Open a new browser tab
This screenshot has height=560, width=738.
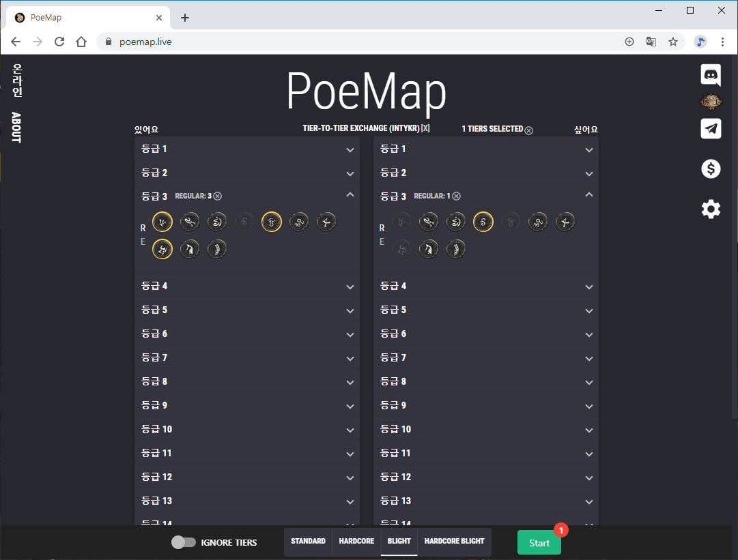[185, 18]
